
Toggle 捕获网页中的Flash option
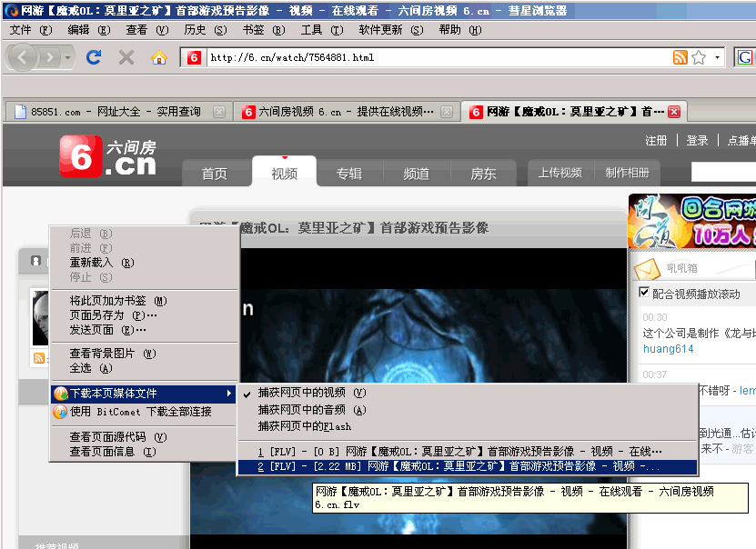pos(468,426)
